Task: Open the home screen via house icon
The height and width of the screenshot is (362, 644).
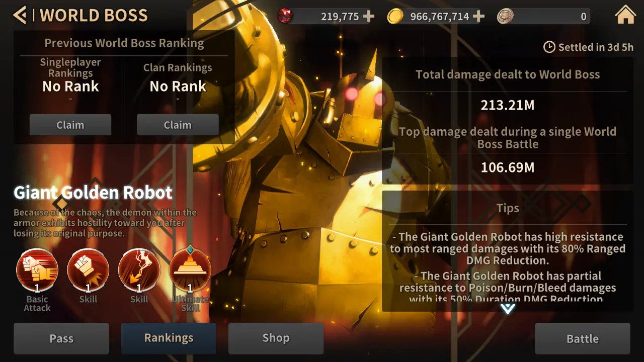Action: tap(625, 15)
